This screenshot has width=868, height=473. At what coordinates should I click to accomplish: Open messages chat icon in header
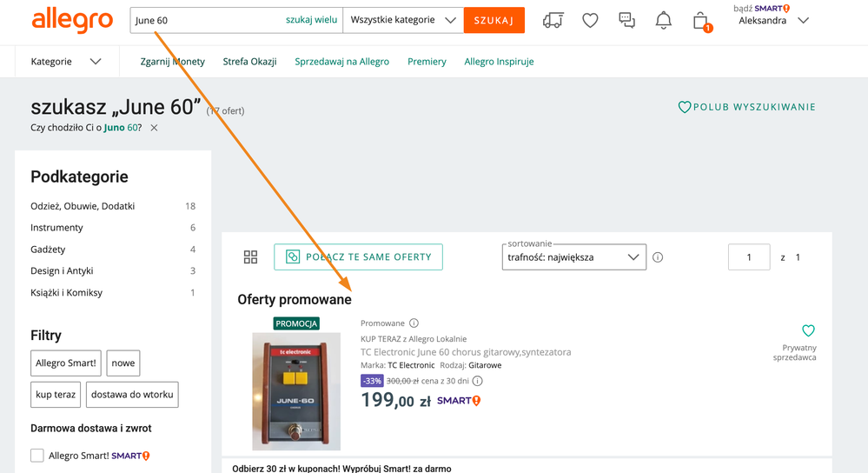(626, 21)
